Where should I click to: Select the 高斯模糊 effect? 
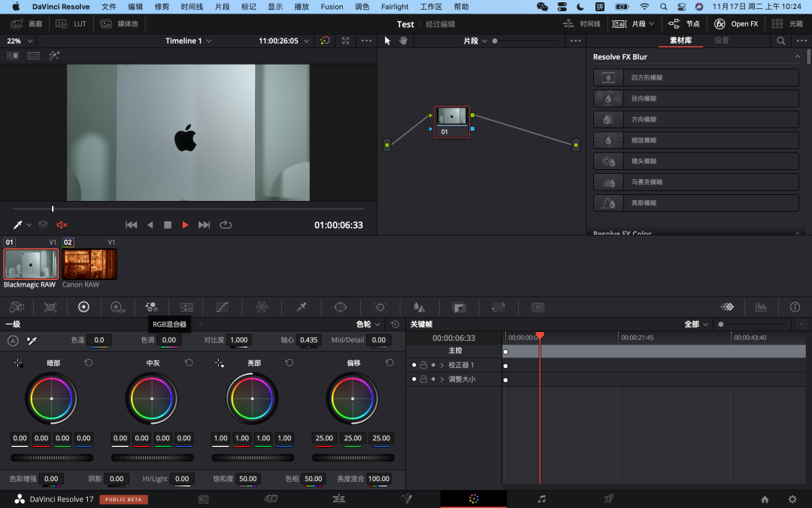coord(695,203)
